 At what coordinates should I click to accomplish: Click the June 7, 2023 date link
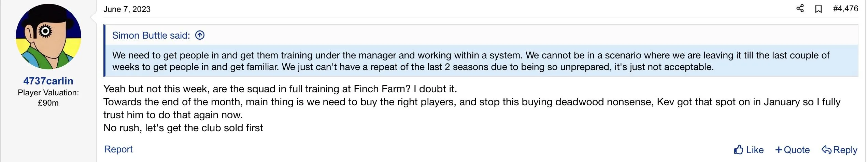point(127,9)
